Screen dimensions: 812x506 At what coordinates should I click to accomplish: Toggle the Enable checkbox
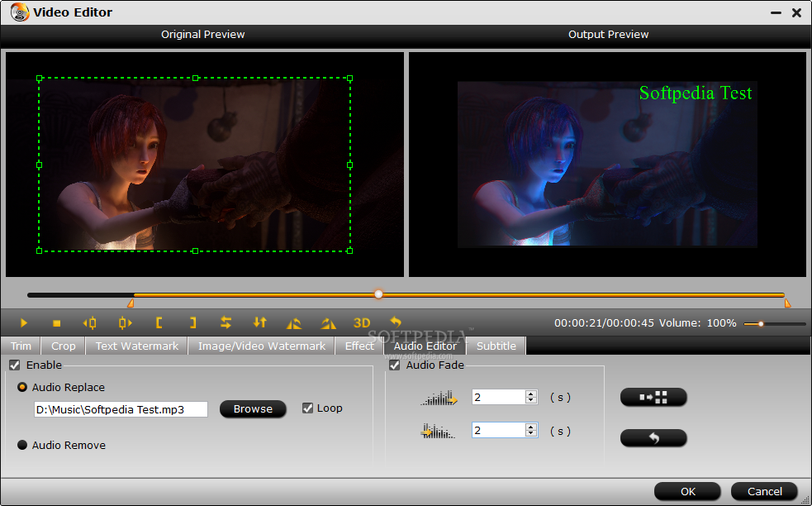(15, 365)
